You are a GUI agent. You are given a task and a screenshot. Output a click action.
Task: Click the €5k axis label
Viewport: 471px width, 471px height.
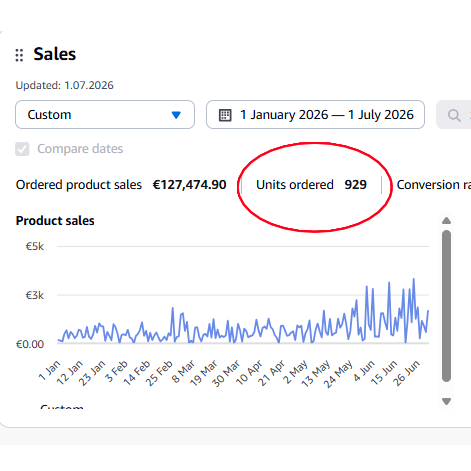point(35,246)
